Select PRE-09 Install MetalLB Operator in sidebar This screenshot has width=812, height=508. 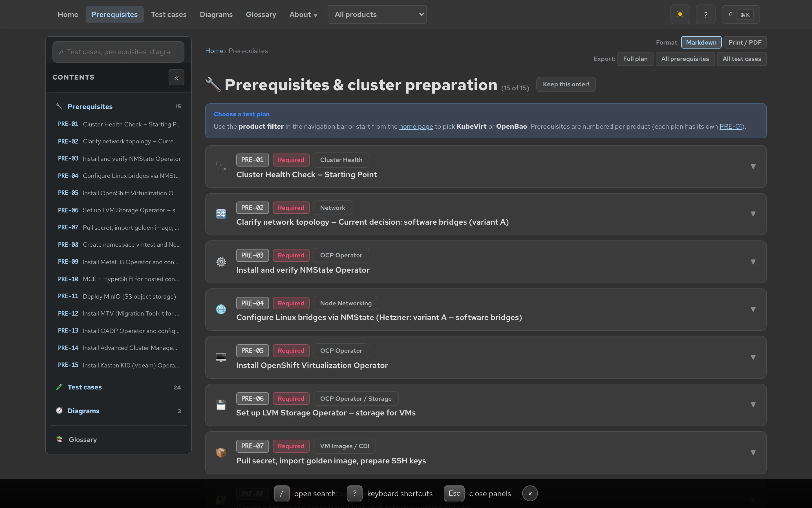point(119,262)
